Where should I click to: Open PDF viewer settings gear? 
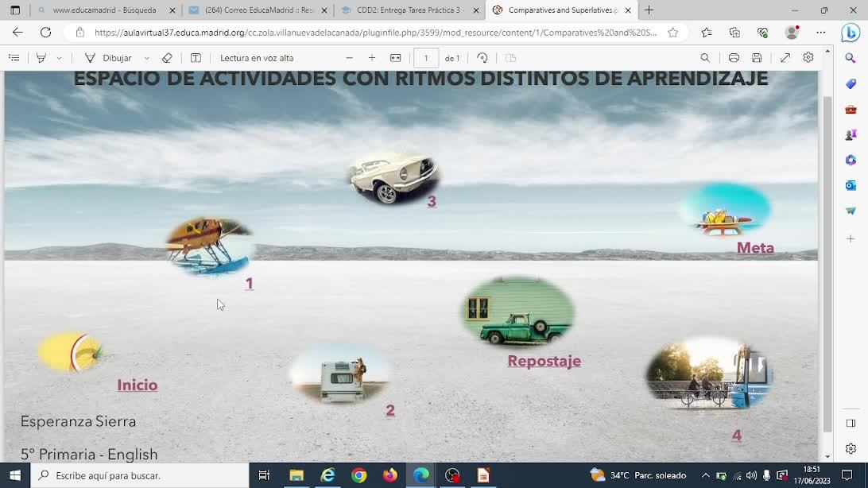[808, 58]
